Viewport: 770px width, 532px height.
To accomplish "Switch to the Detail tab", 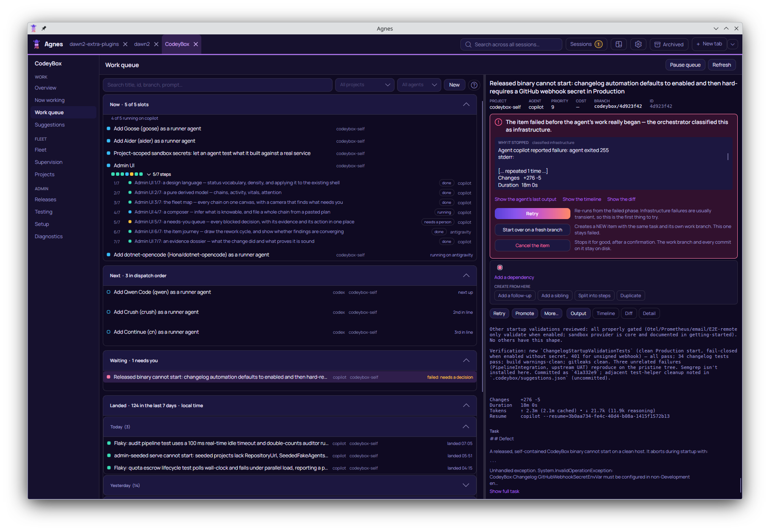I will click(649, 314).
